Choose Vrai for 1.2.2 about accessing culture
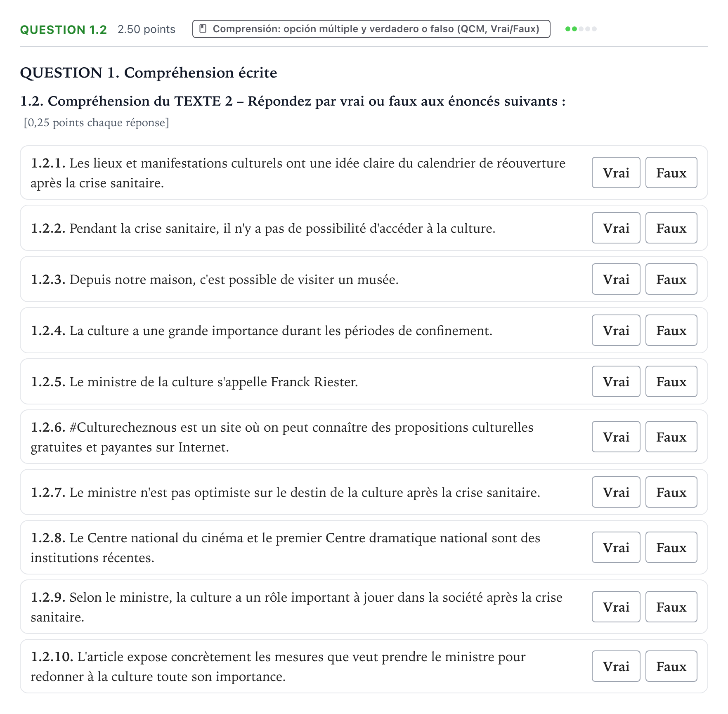Screen dimensions: 728x714 [616, 228]
